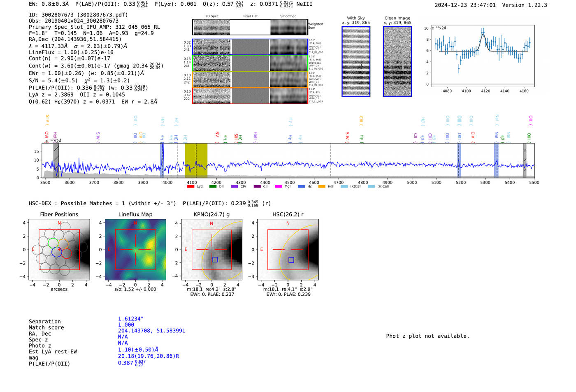The image size is (576, 392).
Task: Select the Est LyA rest-EW value '1.10(±0.50)Å'
Action: click(x=138, y=350)
